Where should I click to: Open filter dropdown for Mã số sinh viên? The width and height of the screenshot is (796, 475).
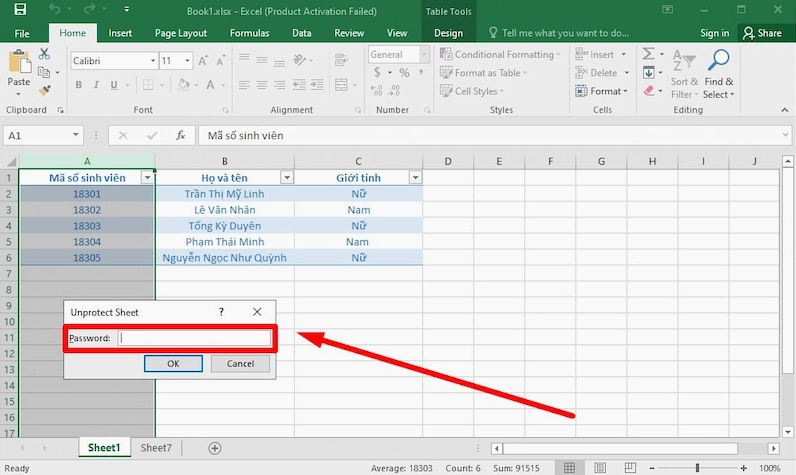coord(147,178)
